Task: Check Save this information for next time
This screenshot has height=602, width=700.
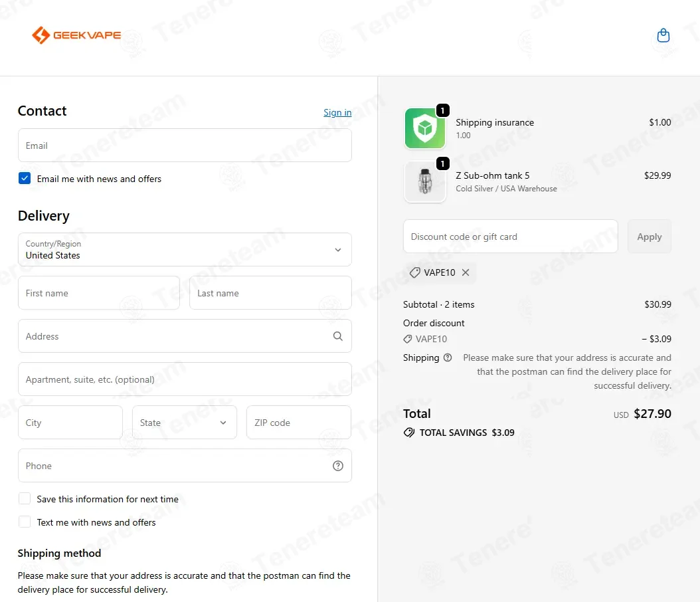Action: point(25,498)
